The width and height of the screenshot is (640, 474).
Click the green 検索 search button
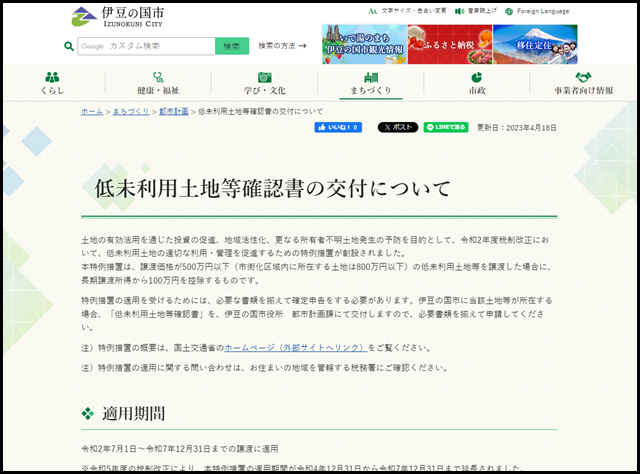[x=232, y=46]
